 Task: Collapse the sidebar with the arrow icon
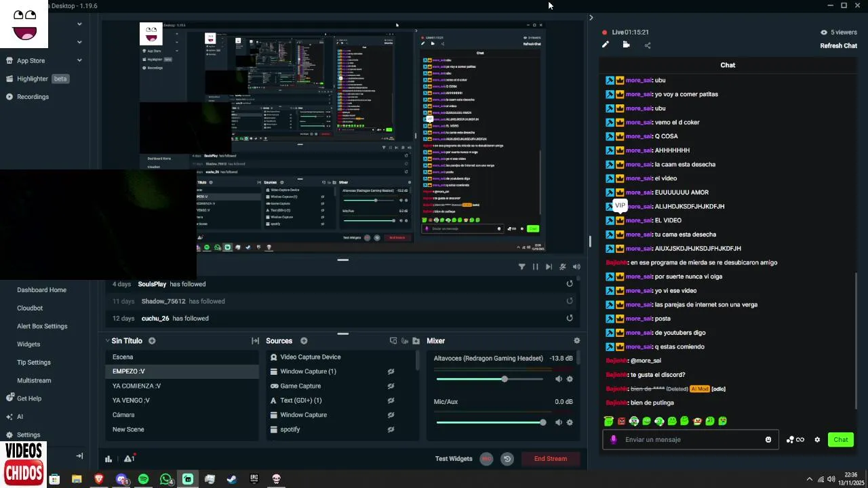[x=79, y=456]
